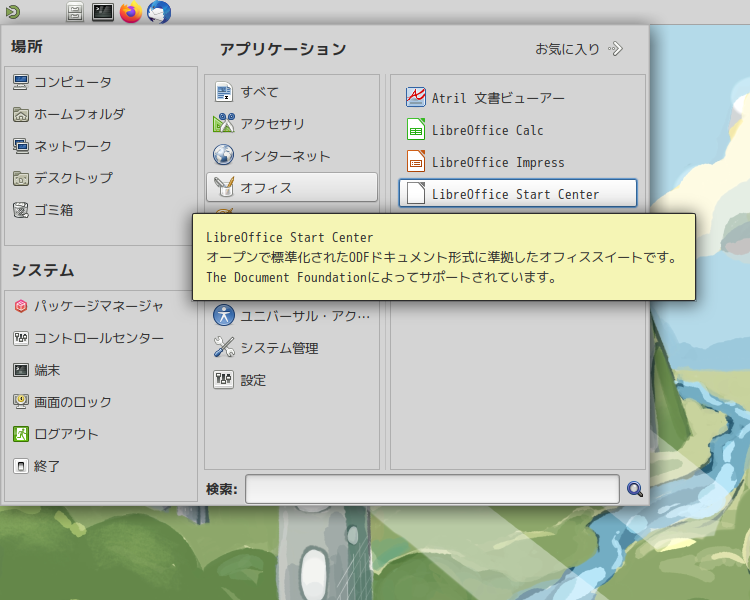This screenshot has width=750, height=600.
Task: Launch Thunderbird from the top panel
Action: (159, 12)
